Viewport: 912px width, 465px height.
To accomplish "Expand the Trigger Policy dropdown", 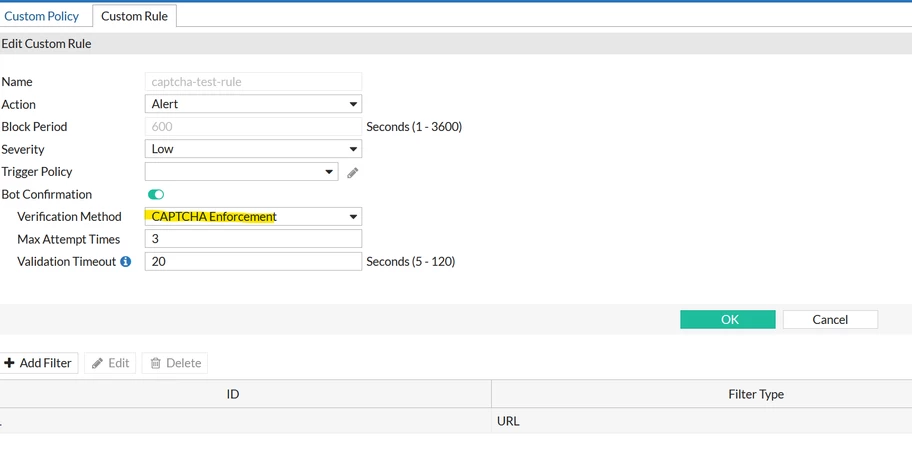I will click(241, 172).
